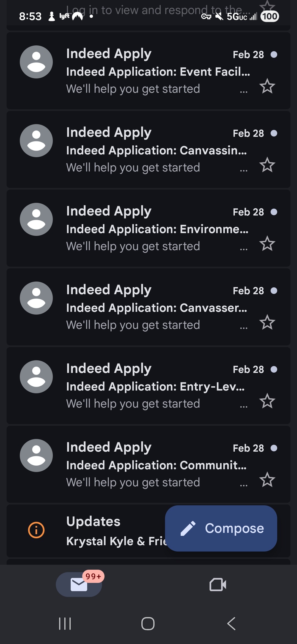Open Indeed Application: Environme... email
The image size is (297, 644).
pos(157,229)
